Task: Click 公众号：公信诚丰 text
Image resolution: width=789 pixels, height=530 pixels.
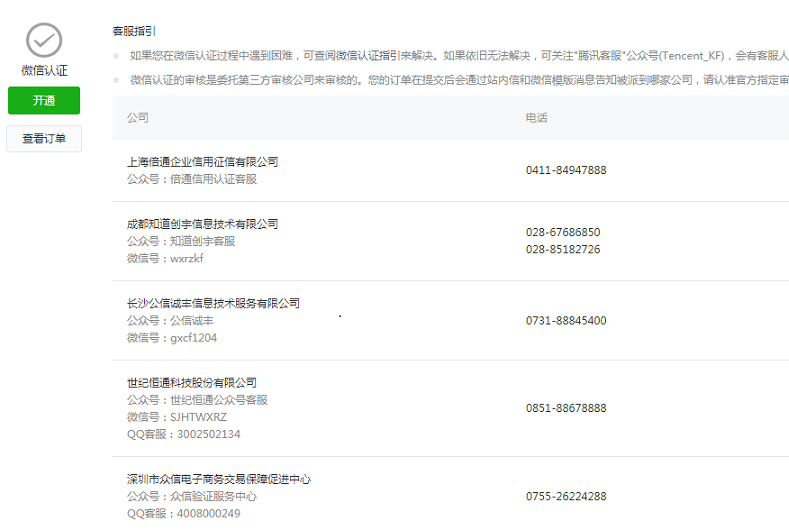Action: (x=170, y=321)
